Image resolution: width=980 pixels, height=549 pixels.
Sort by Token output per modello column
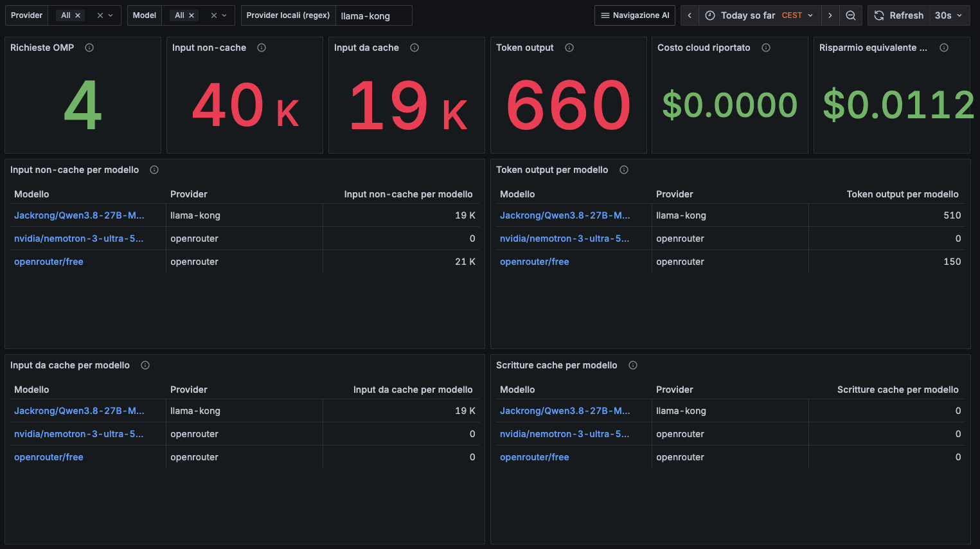pyautogui.click(x=902, y=194)
